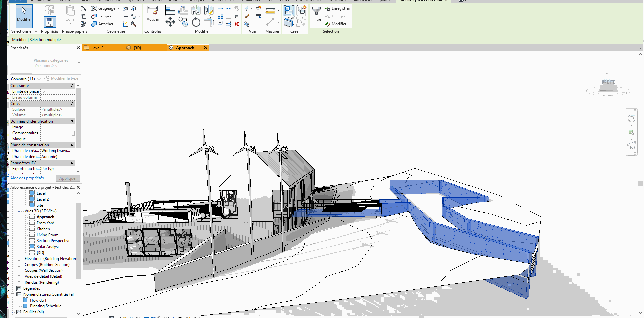The width and height of the screenshot is (644, 318).
Task: Click the red Delete X icon
Action: [x=237, y=24]
